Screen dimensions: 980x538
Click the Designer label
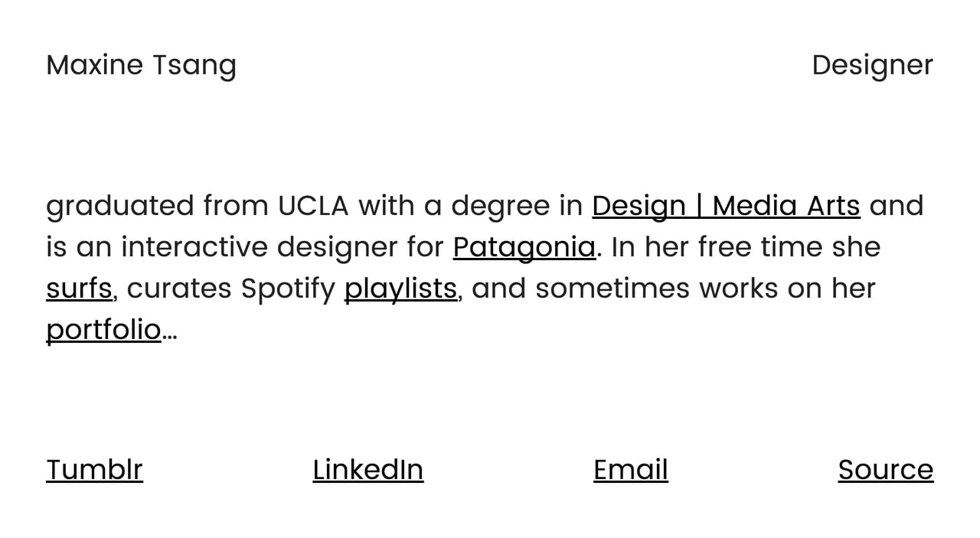point(872,64)
